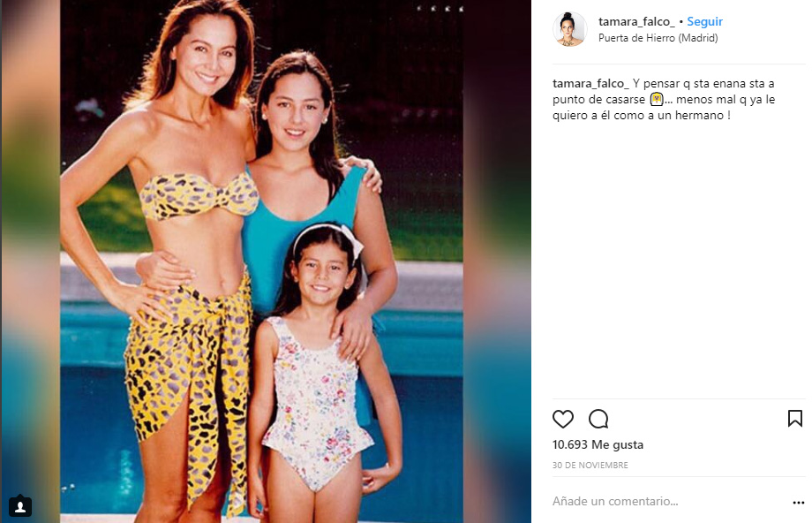Click the blurred left margin of photo

click(x=30, y=249)
